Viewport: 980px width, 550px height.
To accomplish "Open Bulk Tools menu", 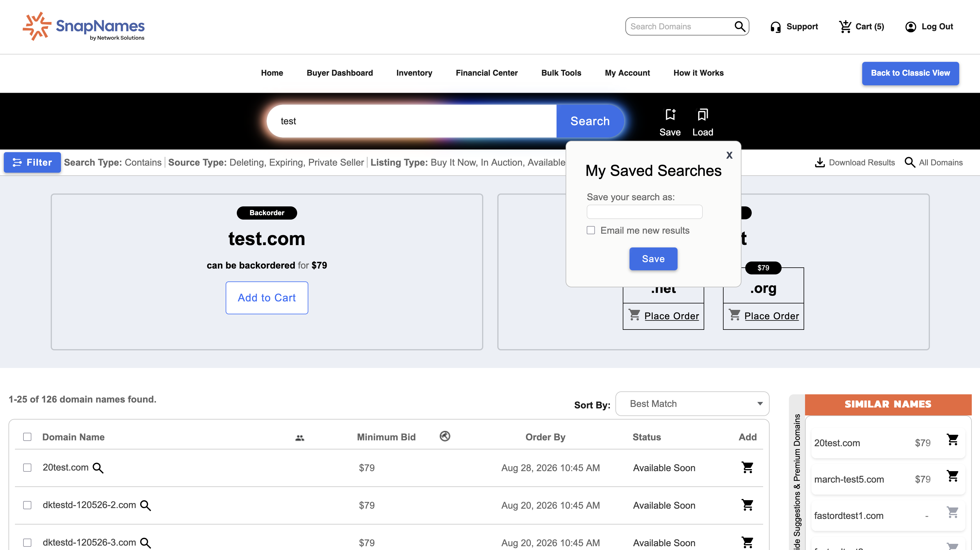I will pos(561,73).
